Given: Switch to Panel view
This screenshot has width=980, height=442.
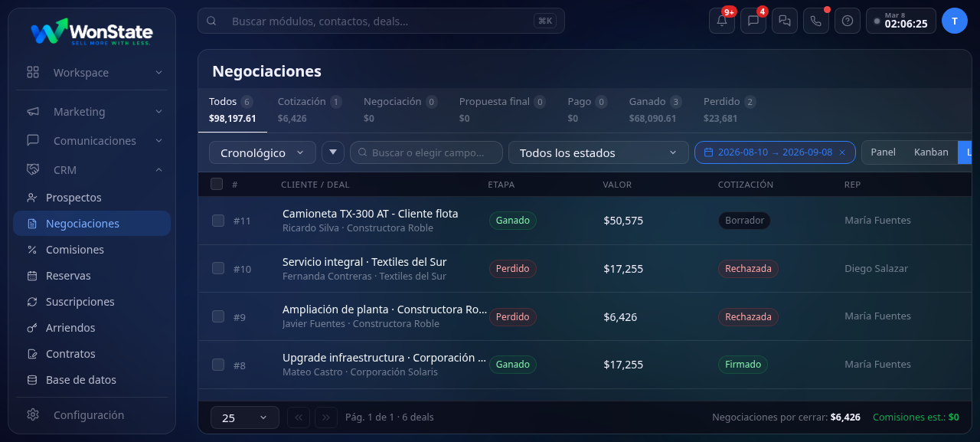Looking at the screenshot, I should (x=883, y=152).
